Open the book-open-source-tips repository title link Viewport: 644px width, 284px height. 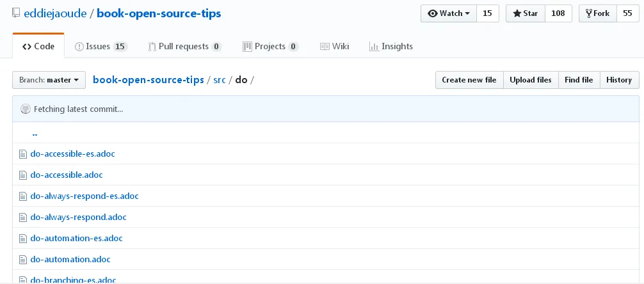159,13
